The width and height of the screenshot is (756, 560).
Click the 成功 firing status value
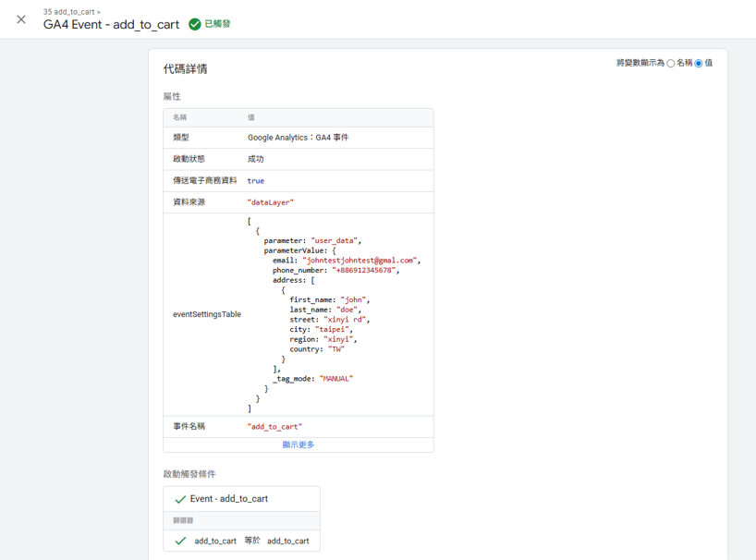tap(255, 159)
